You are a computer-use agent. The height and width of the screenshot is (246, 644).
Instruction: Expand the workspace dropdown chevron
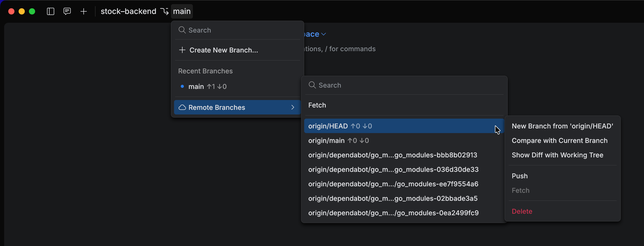pyautogui.click(x=324, y=34)
